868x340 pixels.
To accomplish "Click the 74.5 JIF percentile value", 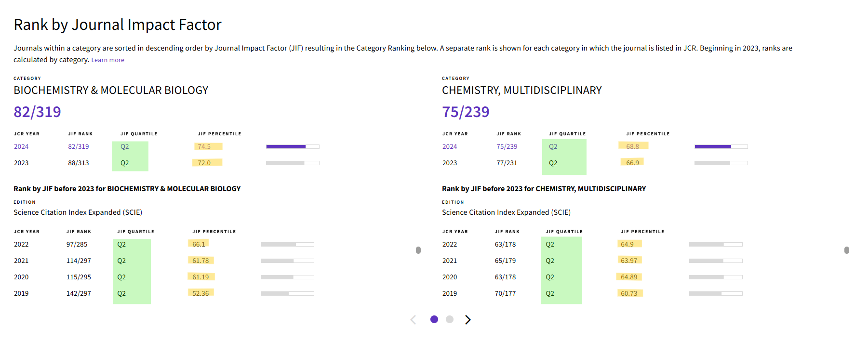I will click(204, 147).
